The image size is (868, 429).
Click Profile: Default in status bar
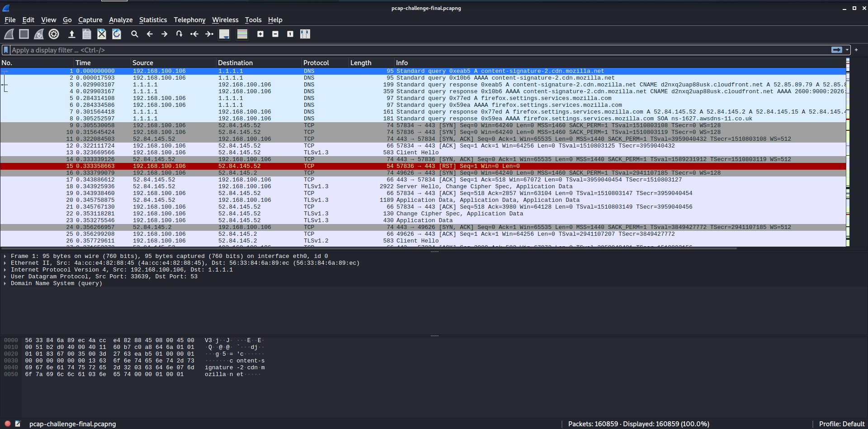tap(841, 424)
